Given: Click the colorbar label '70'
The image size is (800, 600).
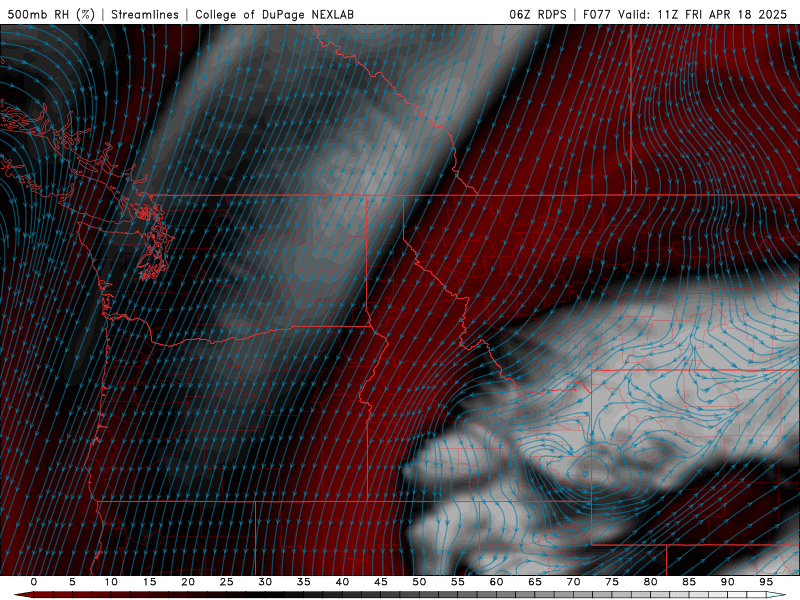Looking at the screenshot, I should (573, 582).
